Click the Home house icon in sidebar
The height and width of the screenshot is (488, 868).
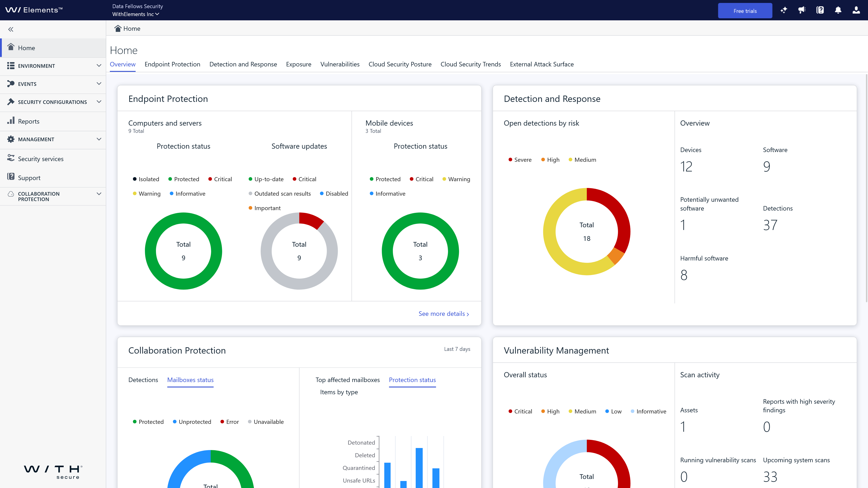tap(11, 47)
